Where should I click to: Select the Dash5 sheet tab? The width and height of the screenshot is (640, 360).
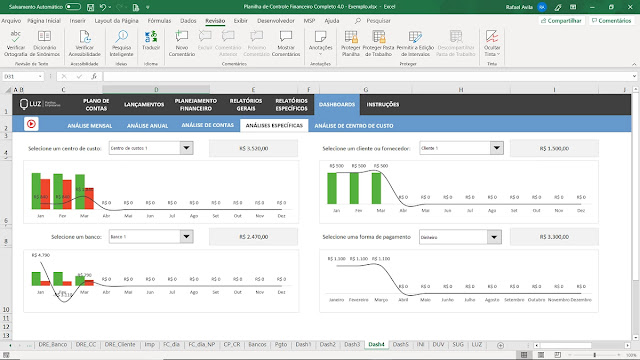400,344
